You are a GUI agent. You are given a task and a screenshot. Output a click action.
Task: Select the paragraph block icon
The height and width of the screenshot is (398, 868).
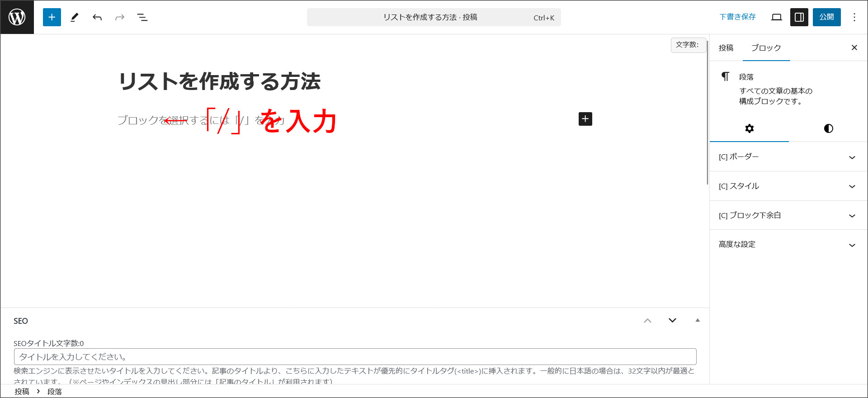[x=726, y=76]
